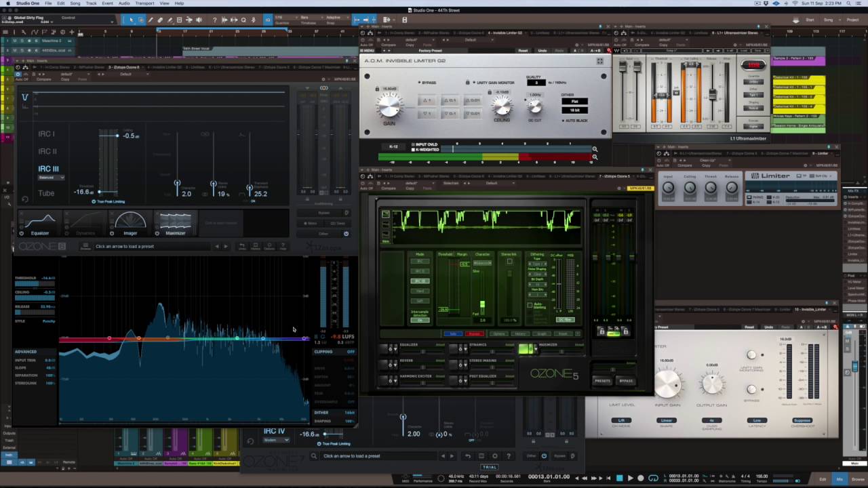The width and height of the screenshot is (868, 488).
Task: Select the Listen speaker tool
Action: point(199,20)
